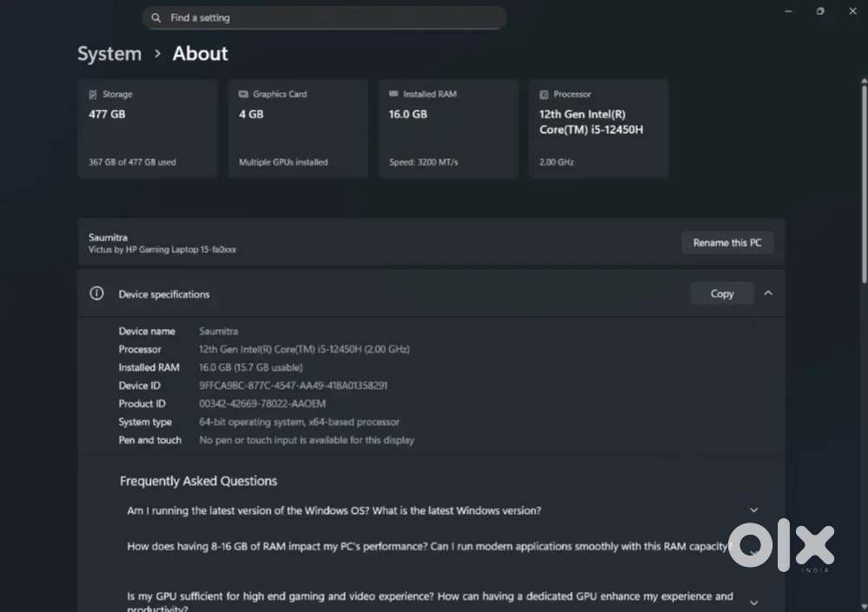Expand the GPU gaming experience question

[x=753, y=602]
